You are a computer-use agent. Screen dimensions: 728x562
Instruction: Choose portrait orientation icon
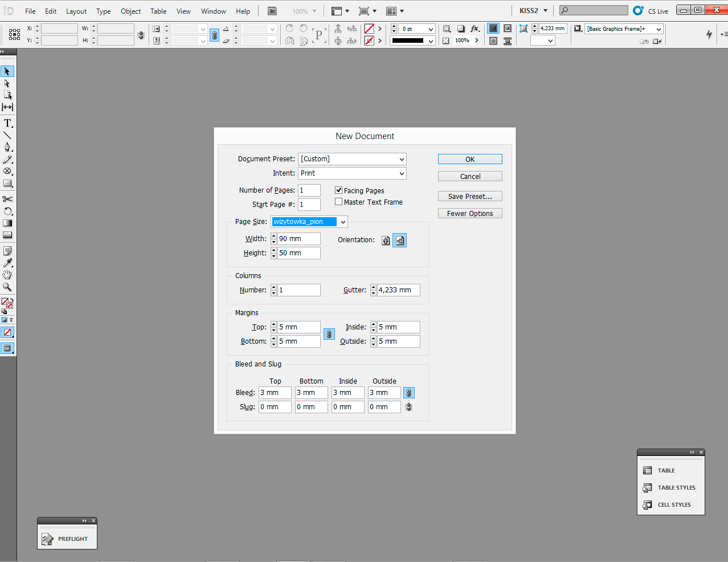coord(386,241)
